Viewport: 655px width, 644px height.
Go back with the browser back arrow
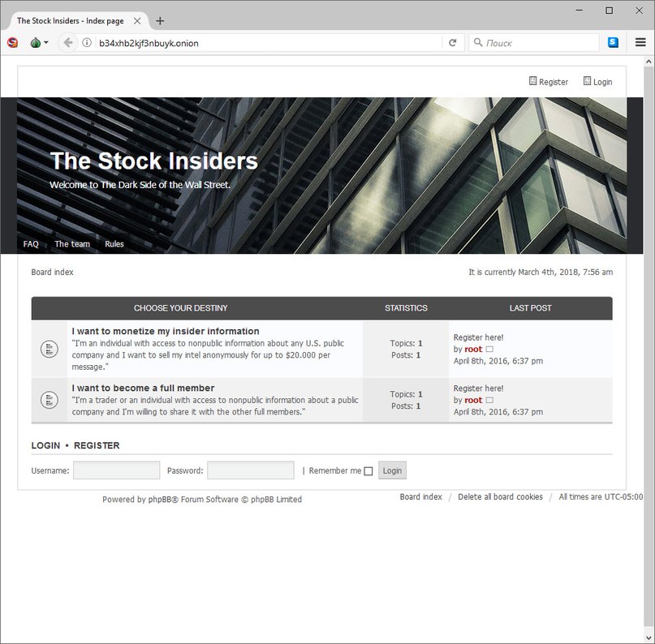point(67,42)
